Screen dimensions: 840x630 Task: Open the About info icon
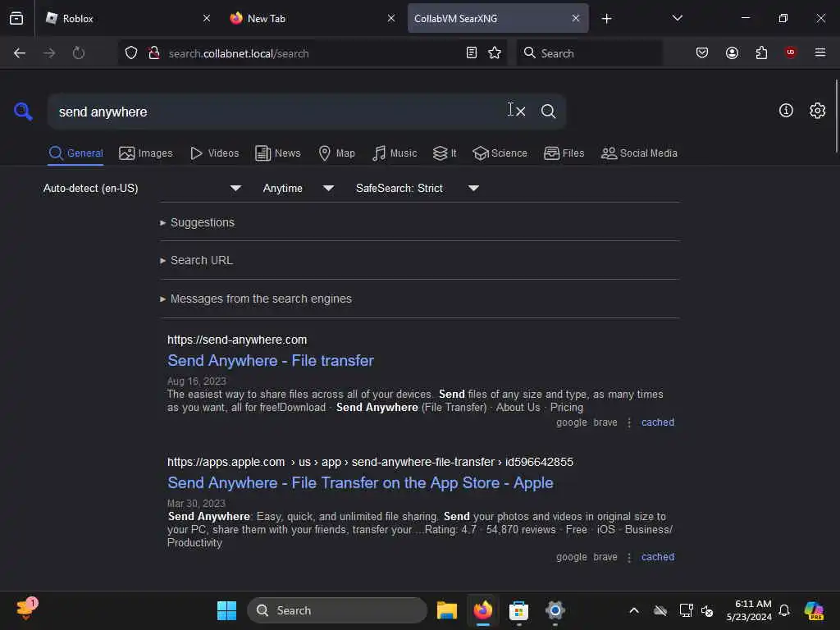pos(785,111)
